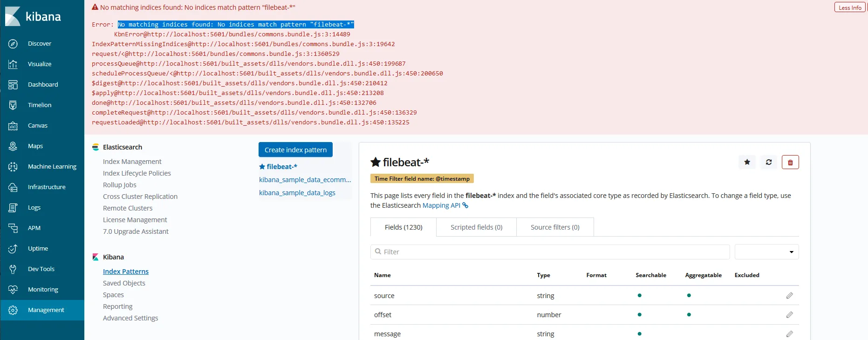
Task: Select kibana_sample_data_logs index pattern
Action: 297,193
